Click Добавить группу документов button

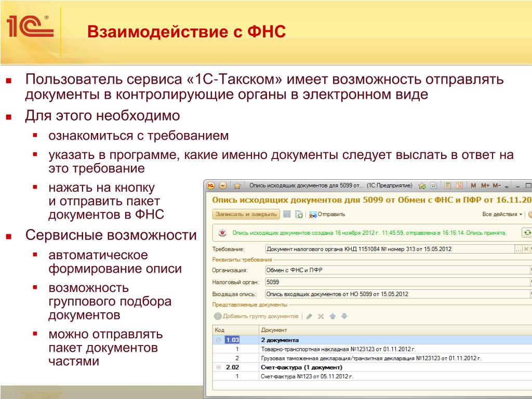coord(256,316)
